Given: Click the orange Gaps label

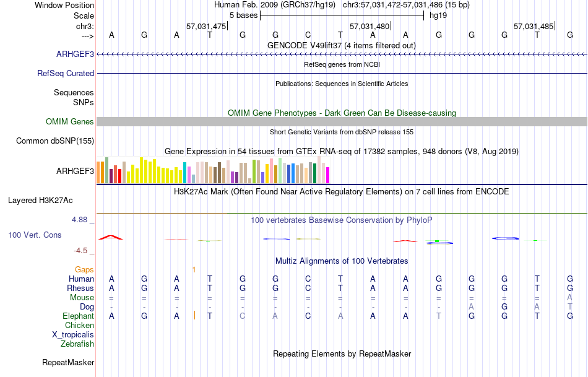Looking at the screenshot, I should (84, 270).
